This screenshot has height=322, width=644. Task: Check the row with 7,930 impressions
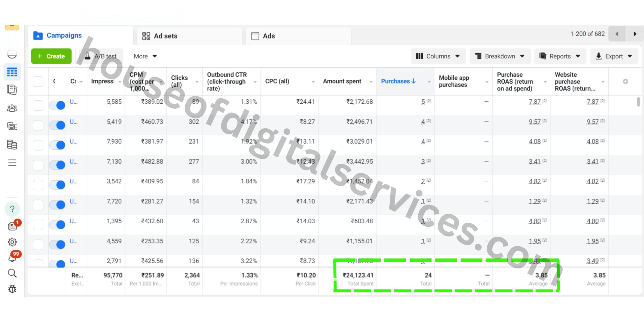[x=38, y=145]
